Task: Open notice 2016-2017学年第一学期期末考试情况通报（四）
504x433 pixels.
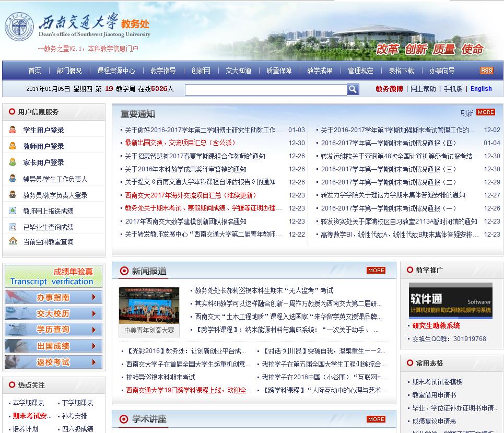Action: pyautogui.click(x=389, y=143)
